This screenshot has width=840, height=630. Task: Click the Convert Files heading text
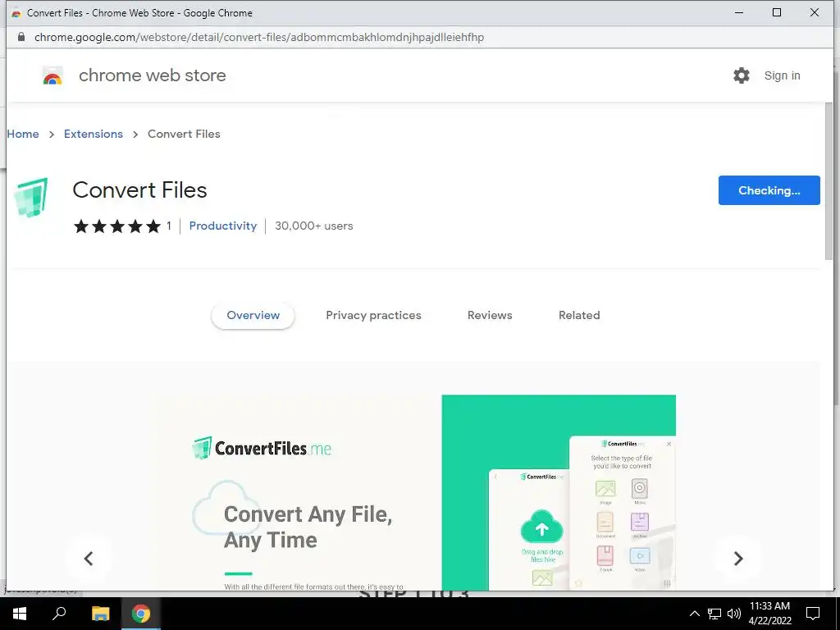pyautogui.click(x=139, y=190)
